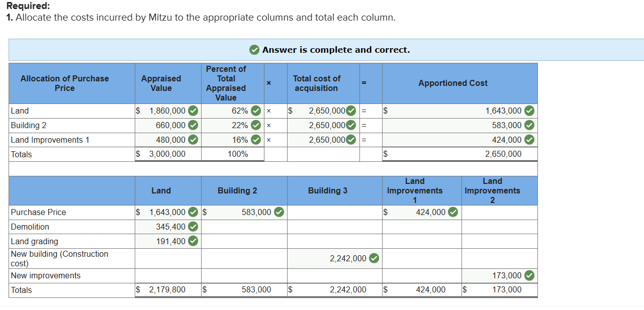Click the 'Purchase Price' row label

coord(39,213)
